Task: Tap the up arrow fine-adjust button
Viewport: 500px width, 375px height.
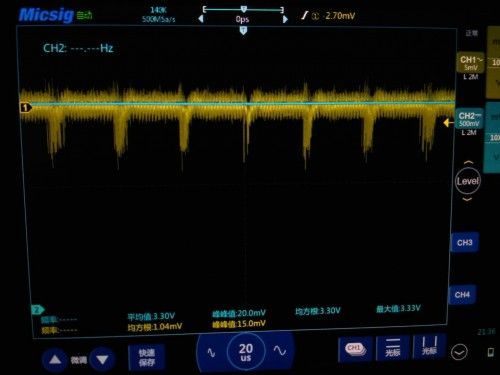Action: pyautogui.click(x=55, y=360)
